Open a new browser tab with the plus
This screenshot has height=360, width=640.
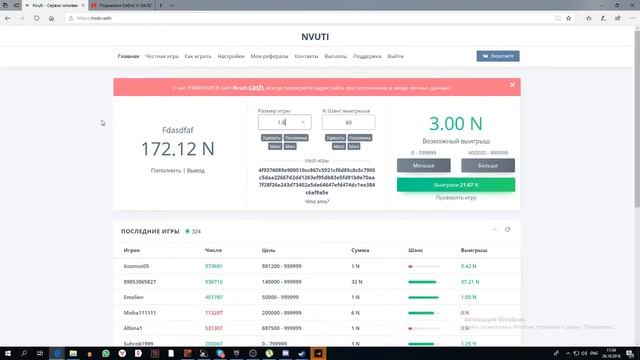161,5
